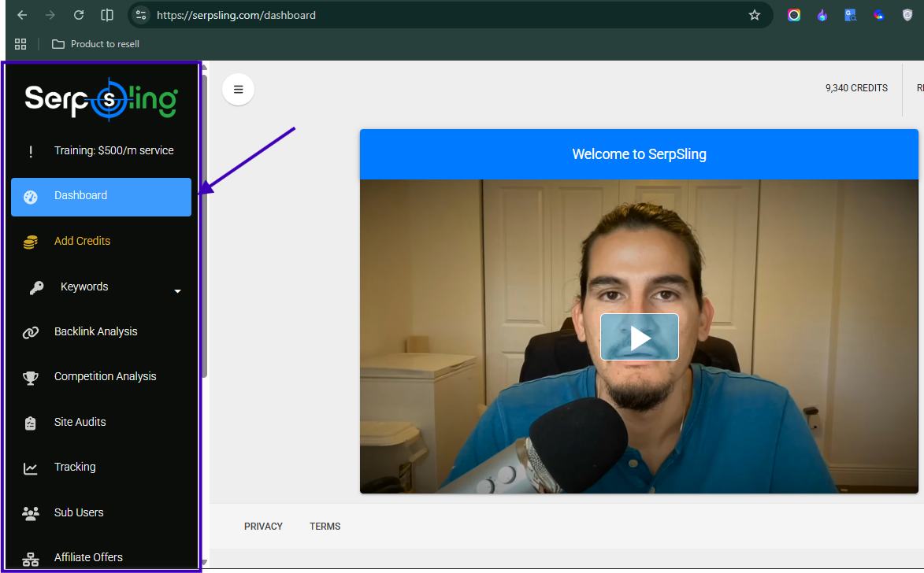Screen dimensions: 924x573
Task: Click the Keywords key icon
Action: [x=36, y=288]
